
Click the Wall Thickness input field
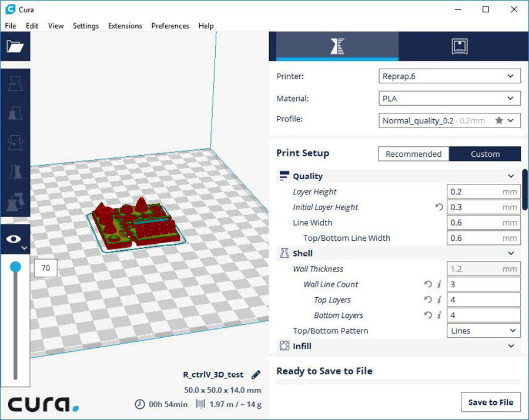click(484, 269)
